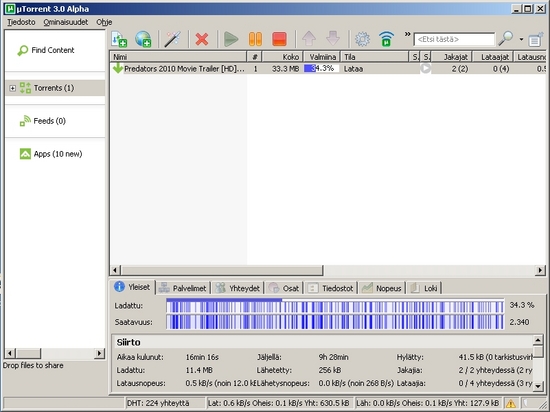
Task: Sort by Valmiina column header
Action: tap(322, 57)
